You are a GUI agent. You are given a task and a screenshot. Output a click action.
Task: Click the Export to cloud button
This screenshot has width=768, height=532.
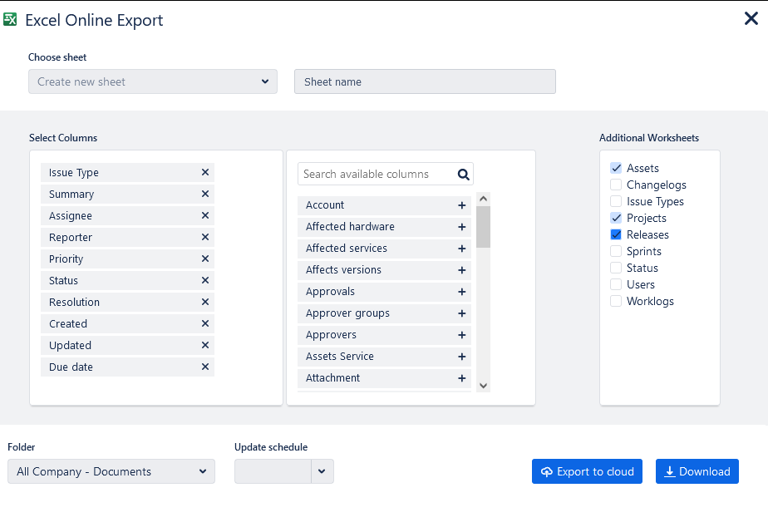tap(587, 471)
